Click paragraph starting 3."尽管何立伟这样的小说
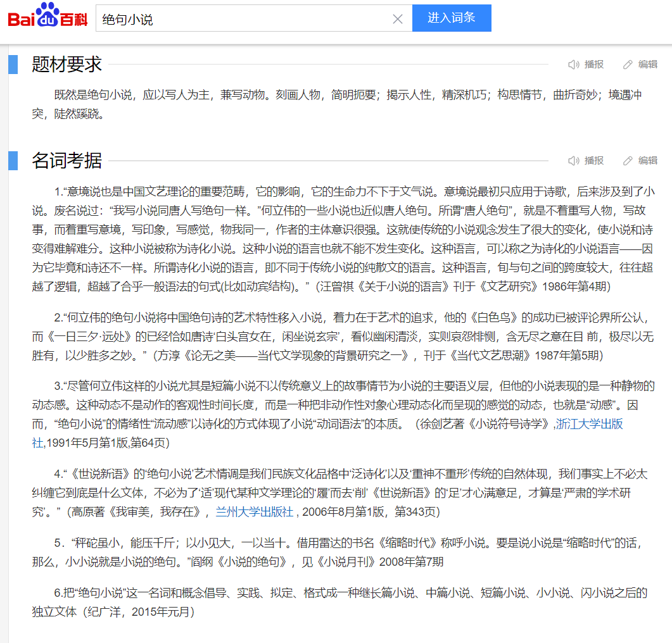 click(343, 415)
